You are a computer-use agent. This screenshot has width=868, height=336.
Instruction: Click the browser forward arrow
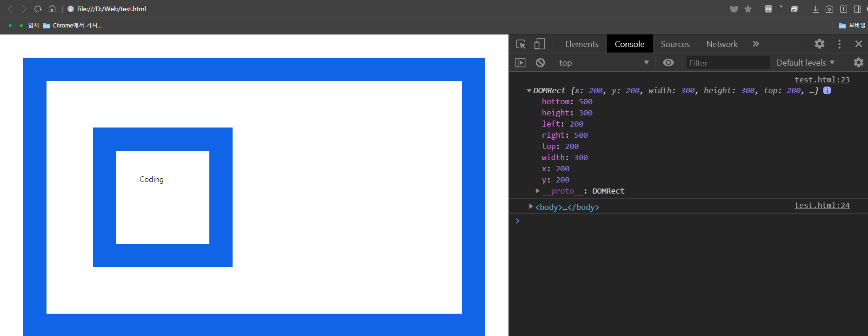24,9
